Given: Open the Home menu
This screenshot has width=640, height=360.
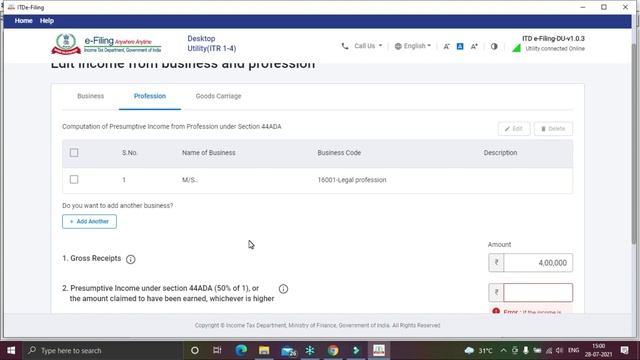Looking at the screenshot, I should pos(23,20).
